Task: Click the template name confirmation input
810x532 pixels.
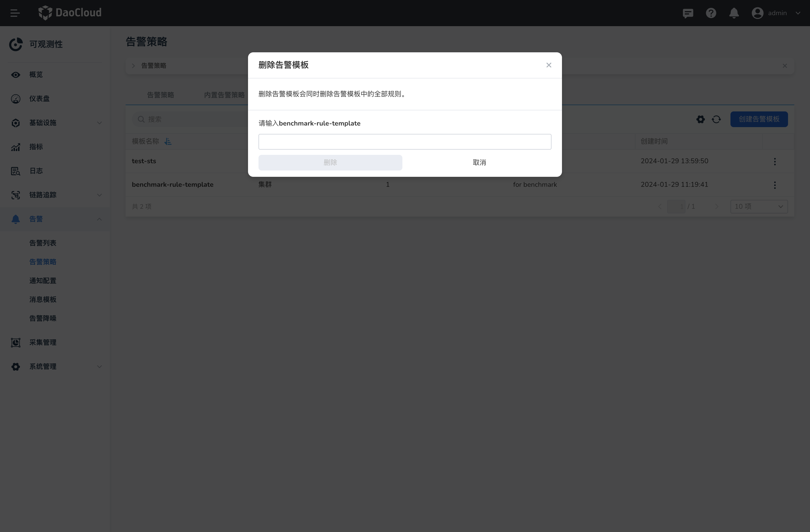Action: click(405, 142)
